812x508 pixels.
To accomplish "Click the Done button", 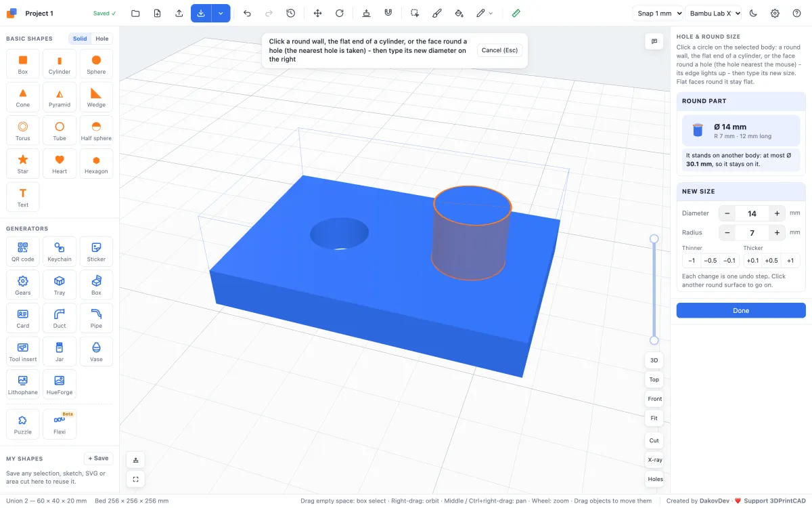I will (x=741, y=310).
